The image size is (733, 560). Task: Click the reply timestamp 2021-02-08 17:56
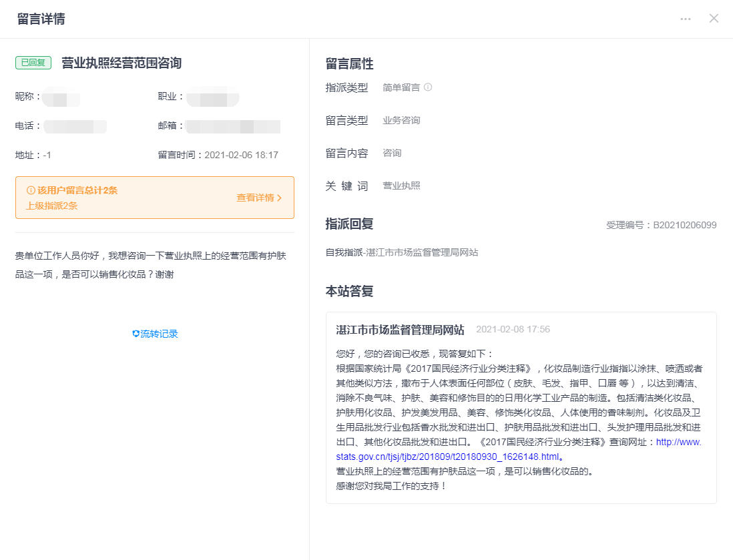click(x=513, y=330)
